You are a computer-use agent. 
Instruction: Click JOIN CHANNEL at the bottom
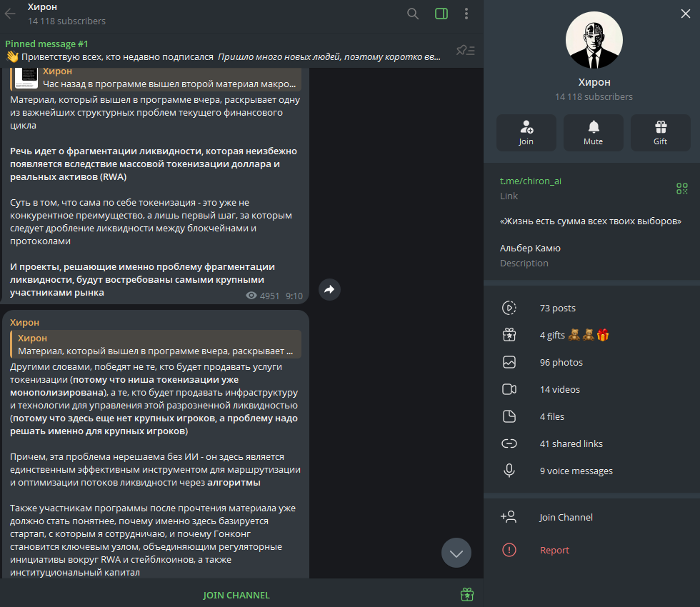click(236, 595)
